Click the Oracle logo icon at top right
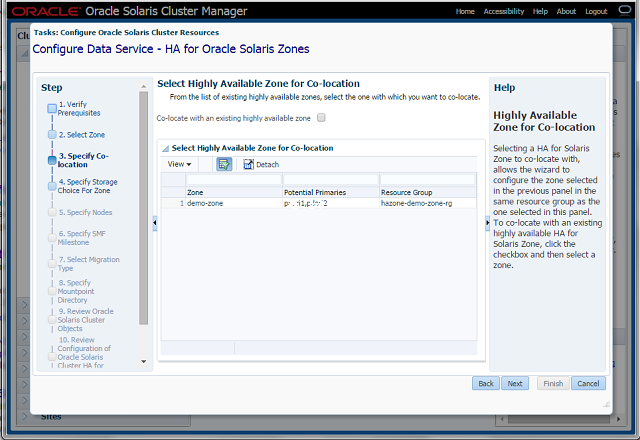 [625, 10]
